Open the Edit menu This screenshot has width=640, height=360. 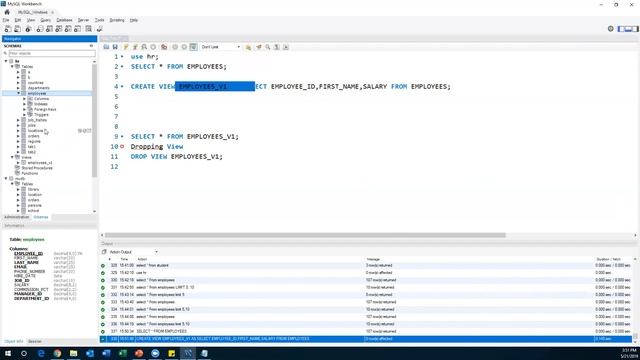point(18,20)
